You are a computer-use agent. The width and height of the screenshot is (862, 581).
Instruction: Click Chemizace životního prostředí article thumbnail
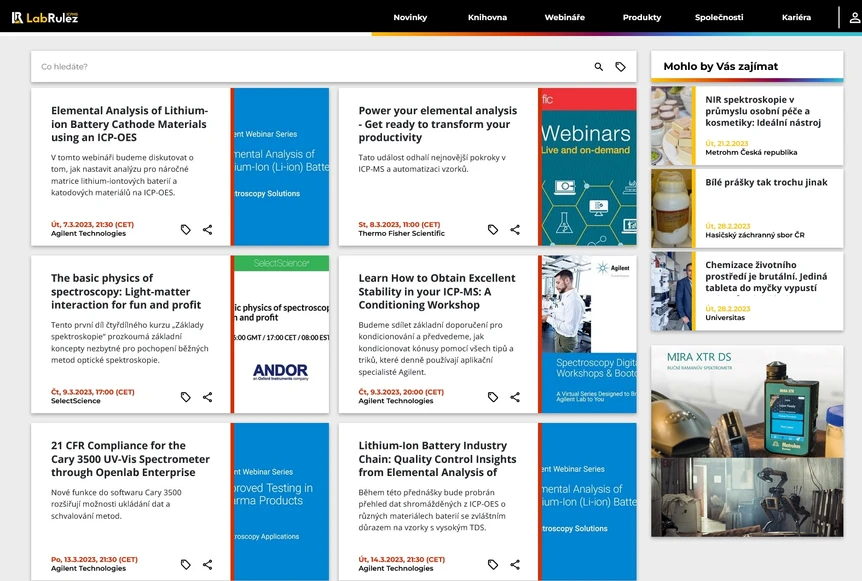672,291
